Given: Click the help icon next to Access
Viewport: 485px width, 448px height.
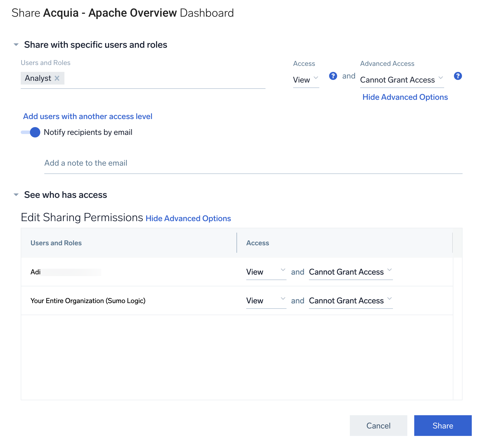Looking at the screenshot, I should [333, 76].
